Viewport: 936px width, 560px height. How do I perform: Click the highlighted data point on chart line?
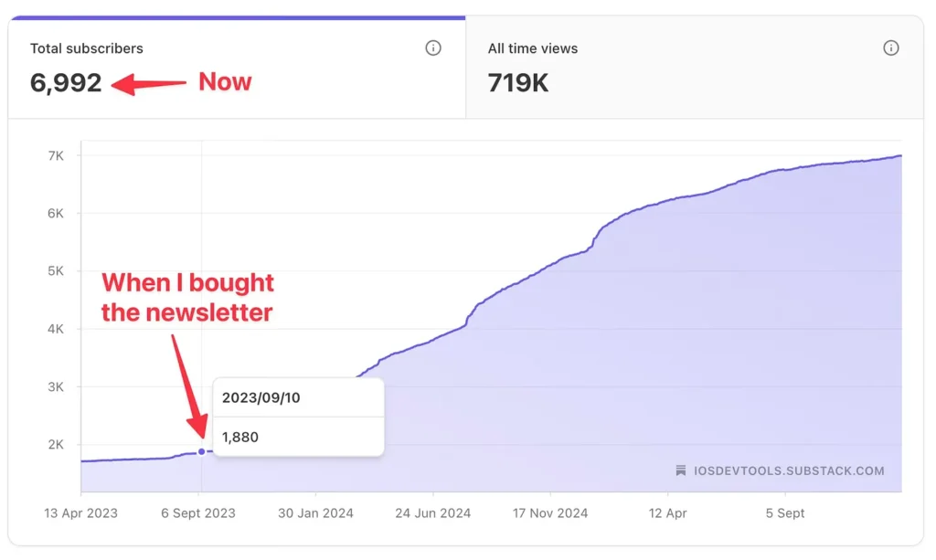(x=202, y=451)
